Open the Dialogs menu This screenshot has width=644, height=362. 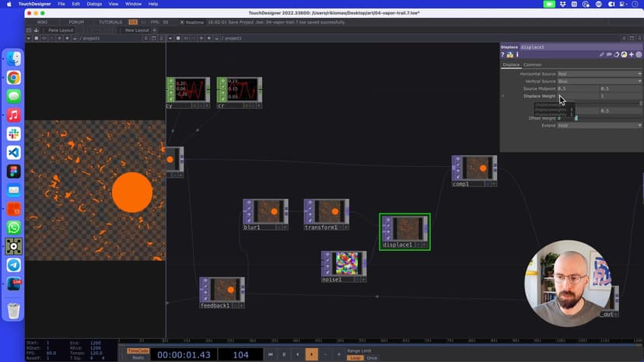pyautogui.click(x=94, y=4)
